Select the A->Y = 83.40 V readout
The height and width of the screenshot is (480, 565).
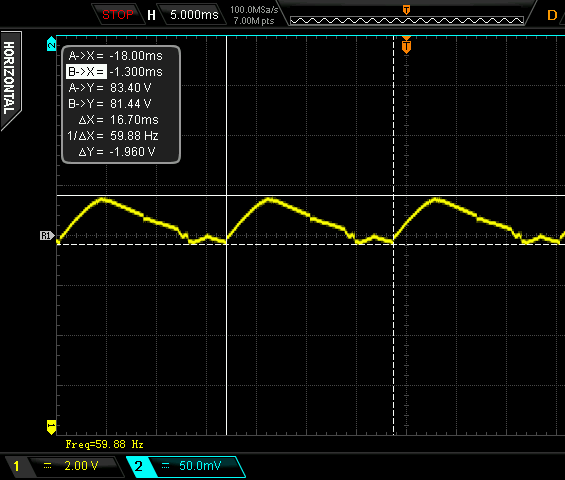(110, 88)
